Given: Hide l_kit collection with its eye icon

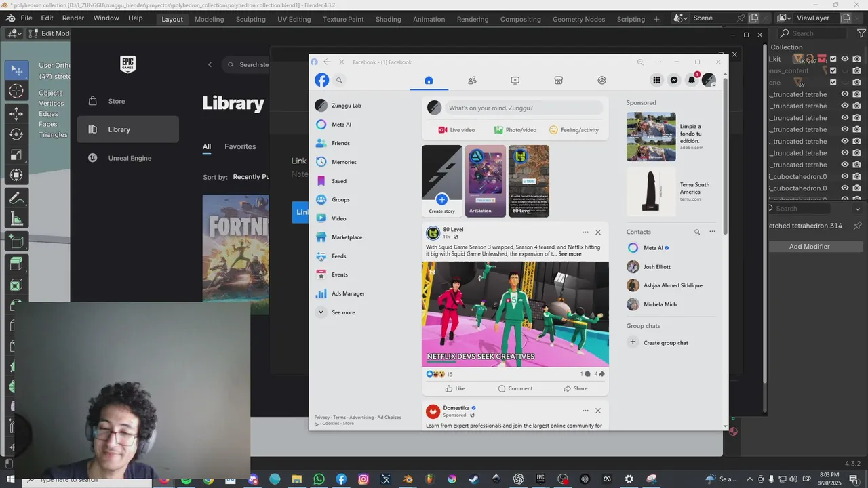Looking at the screenshot, I should pyautogui.click(x=845, y=59).
